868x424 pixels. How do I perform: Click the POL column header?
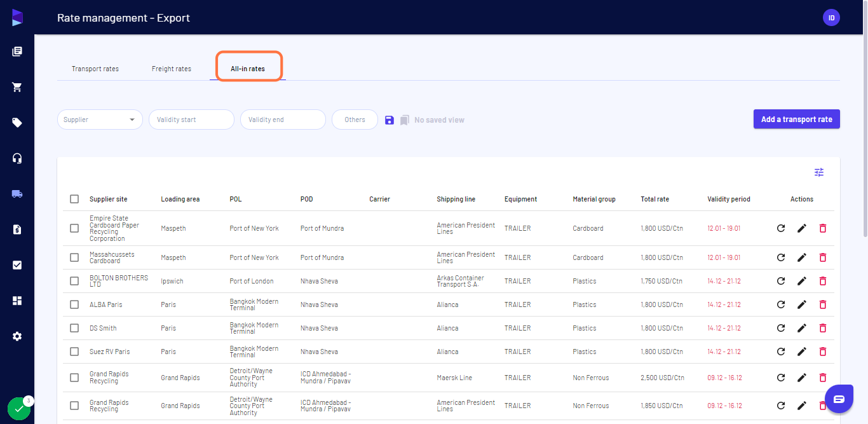(x=236, y=199)
